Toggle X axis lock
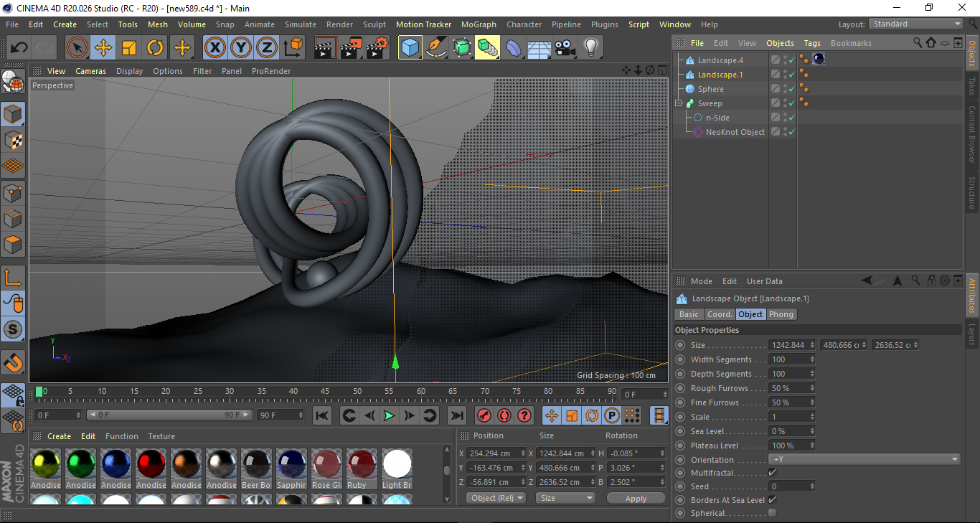The height and width of the screenshot is (523, 980). point(215,48)
